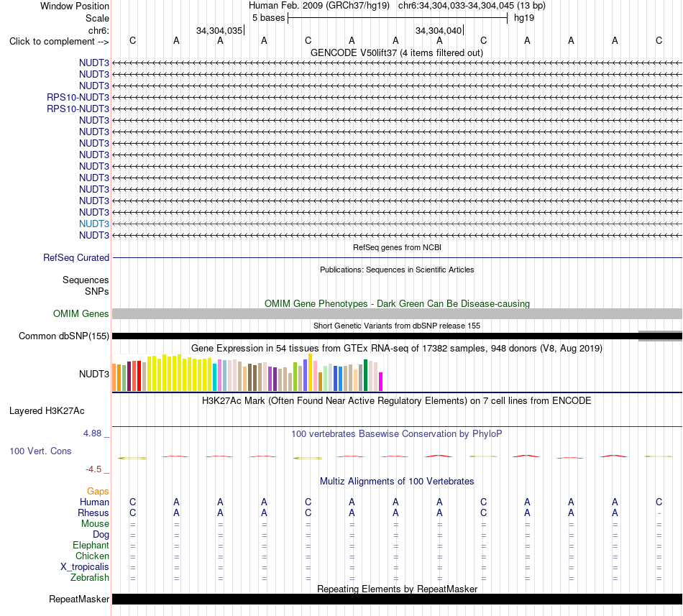
Task: Click the light-blue highlighted NUDT3 transcript label
Action: [x=94, y=224]
